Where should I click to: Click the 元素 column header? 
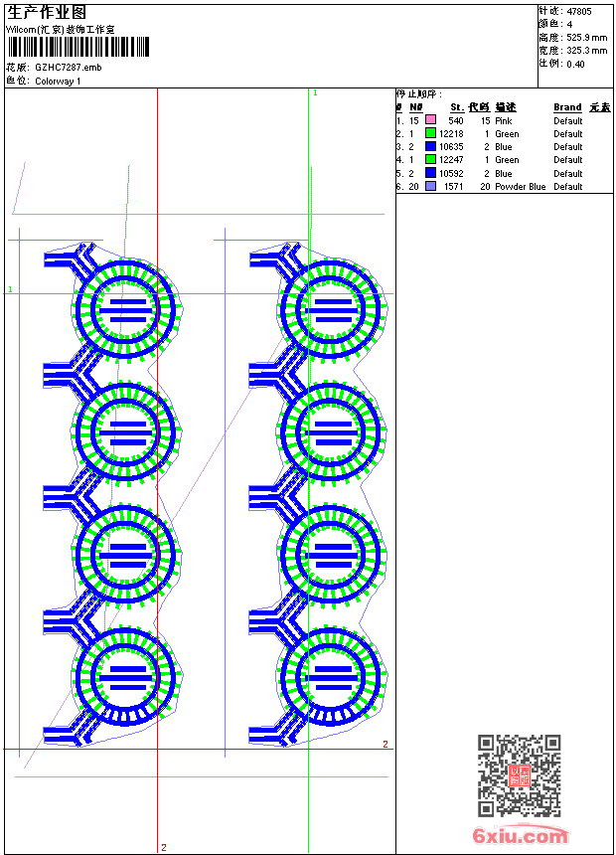600,107
